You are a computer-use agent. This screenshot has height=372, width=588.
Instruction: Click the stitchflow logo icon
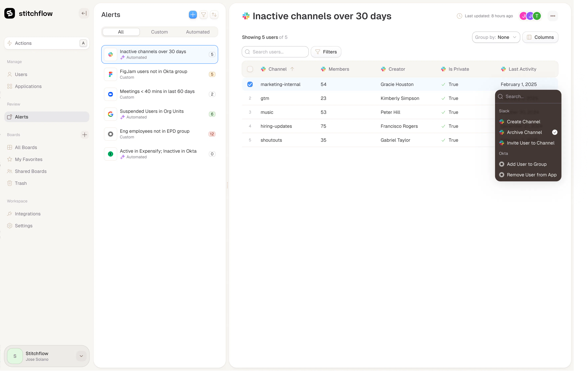coord(9,13)
